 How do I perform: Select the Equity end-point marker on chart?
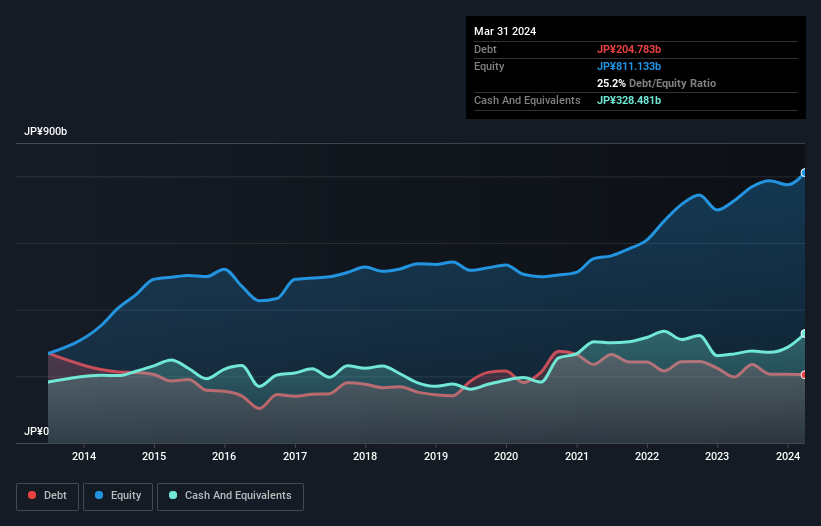point(804,173)
